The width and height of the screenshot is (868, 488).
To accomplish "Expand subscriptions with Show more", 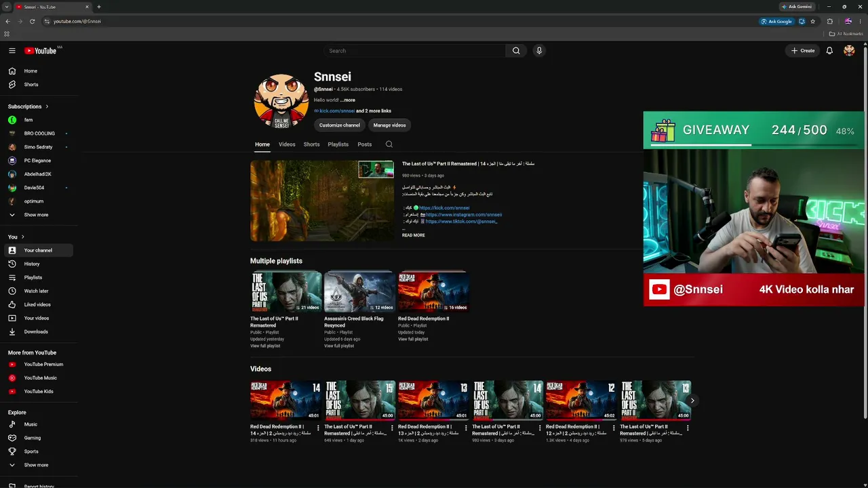I will [x=37, y=215].
